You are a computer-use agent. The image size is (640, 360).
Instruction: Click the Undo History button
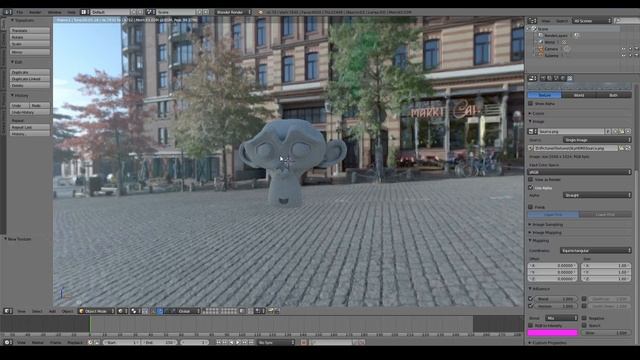[x=30, y=112]
